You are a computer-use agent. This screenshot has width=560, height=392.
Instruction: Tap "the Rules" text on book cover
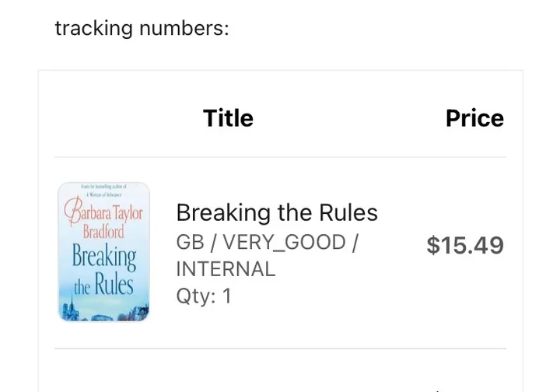103,285
